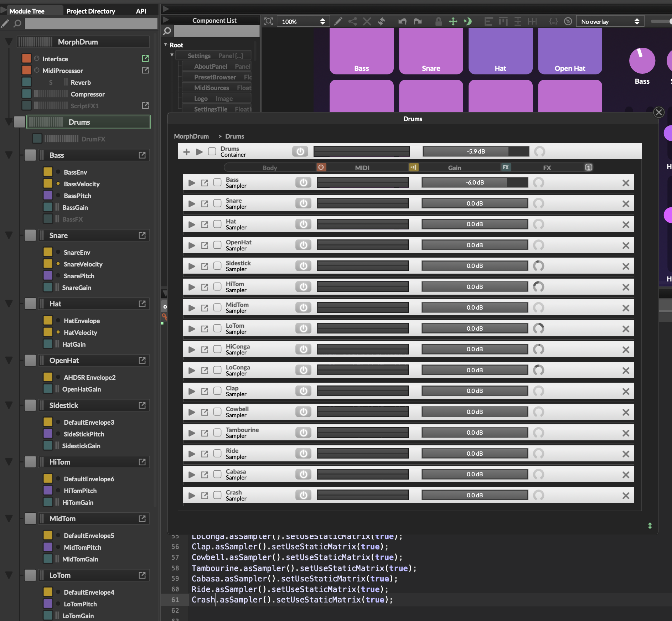The height and width of the screenshot is (621, 672).
Task: Open the Bass Sampler in a popout window
Action: [205, 182]
